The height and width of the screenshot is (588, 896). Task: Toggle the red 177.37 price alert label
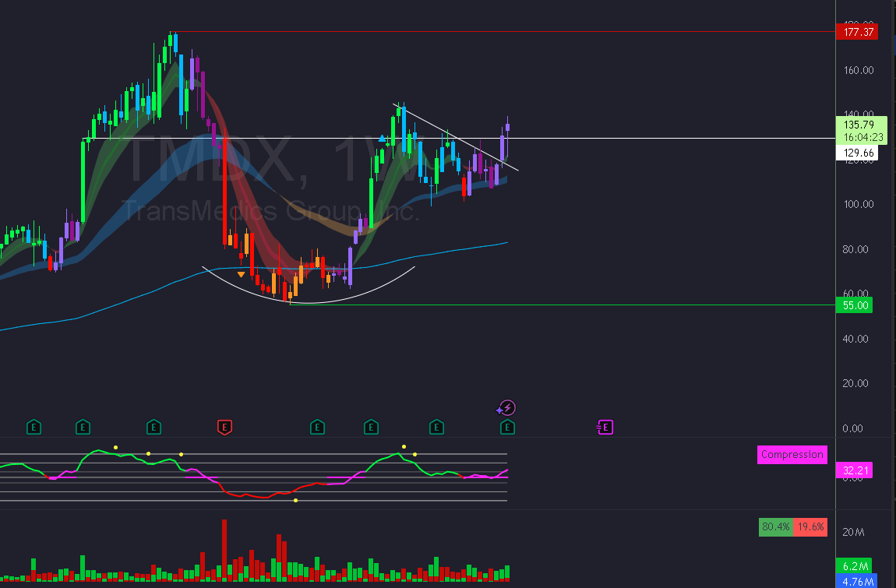click(x=857, y=32)
